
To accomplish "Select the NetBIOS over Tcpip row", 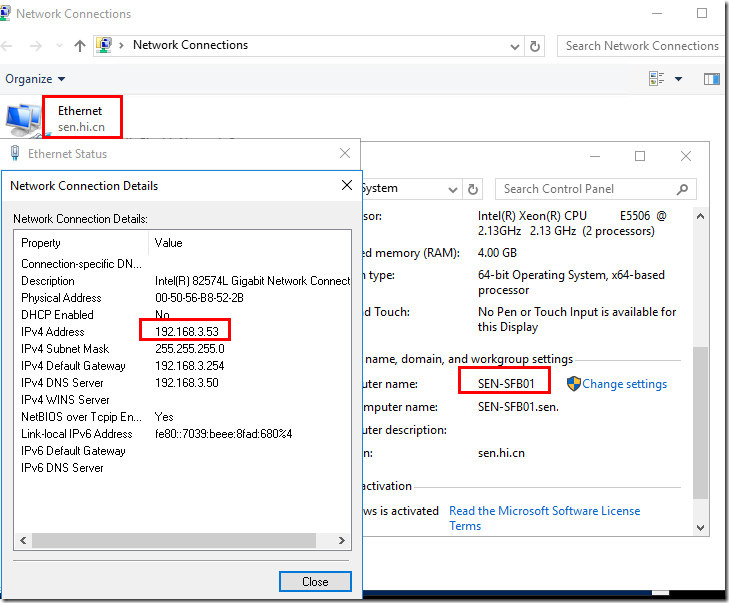I will pyautogui.click(x=182, y=417).
